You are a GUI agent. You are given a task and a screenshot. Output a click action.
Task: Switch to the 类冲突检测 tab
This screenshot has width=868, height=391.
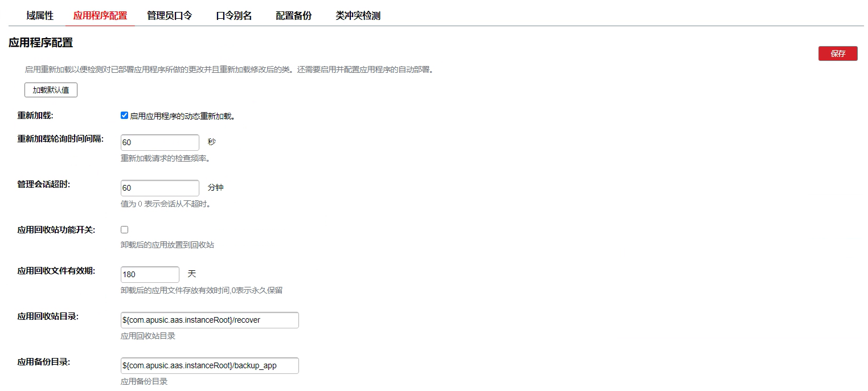pyautogui.click(x=358, y=16)
